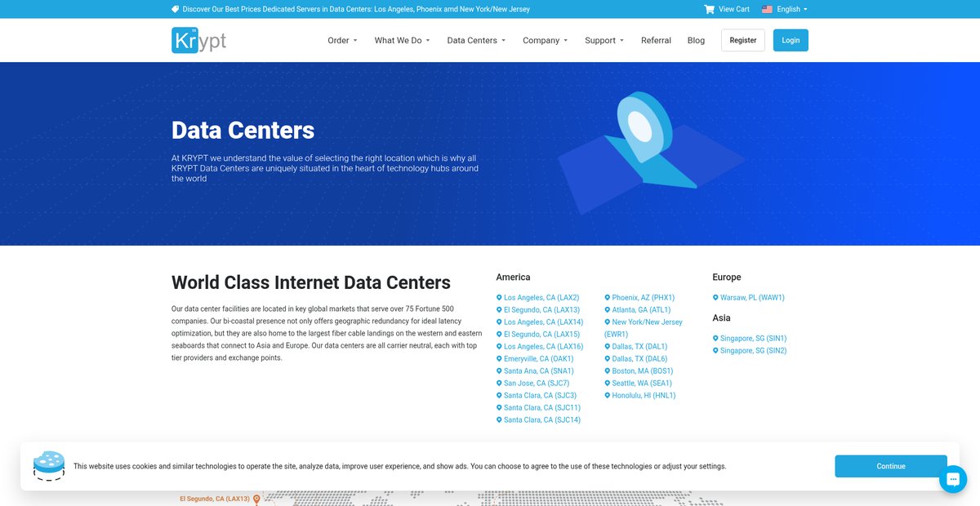Open New York/New Jersey (EWR1)
Image resolution: width=980 pixels, height=506 pixels.
tap(644, 328)
